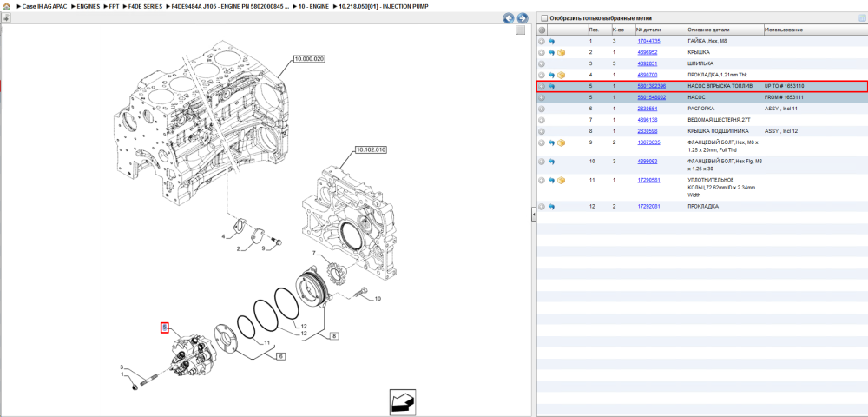868x417 pixels.
Task: Open part number link 17044735
Action: (648, 41)
